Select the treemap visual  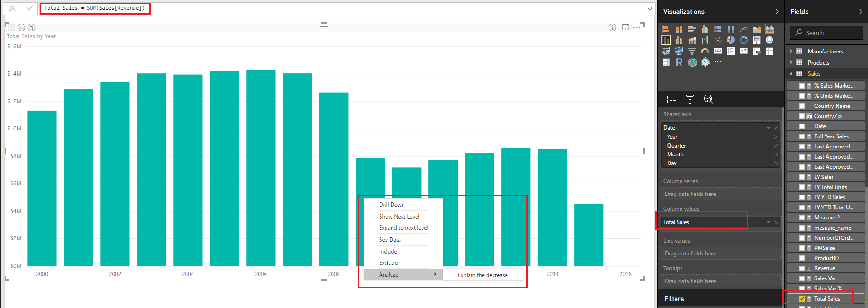point(757,40)
